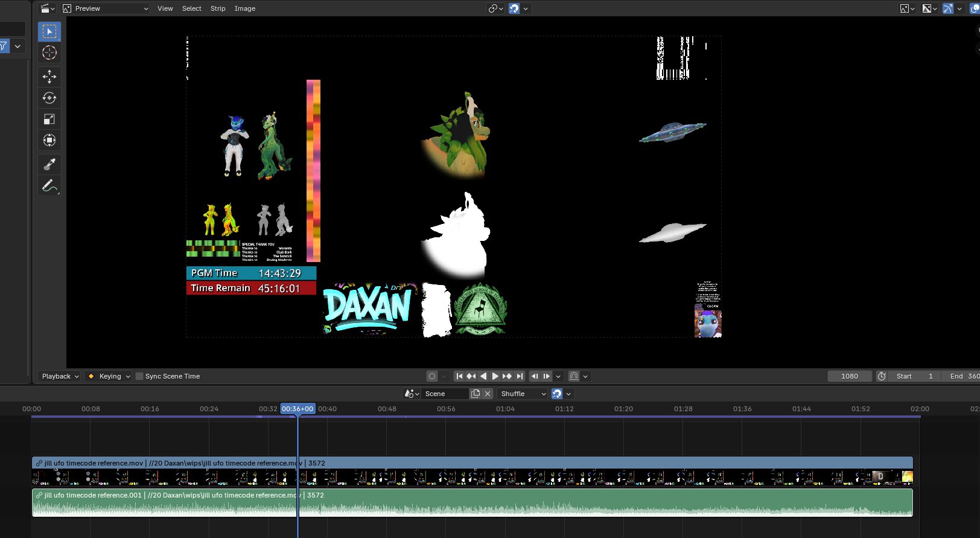Screen dimensions: 980x538
Task: Open the display channels dropdown
Action: click(908, 8)
